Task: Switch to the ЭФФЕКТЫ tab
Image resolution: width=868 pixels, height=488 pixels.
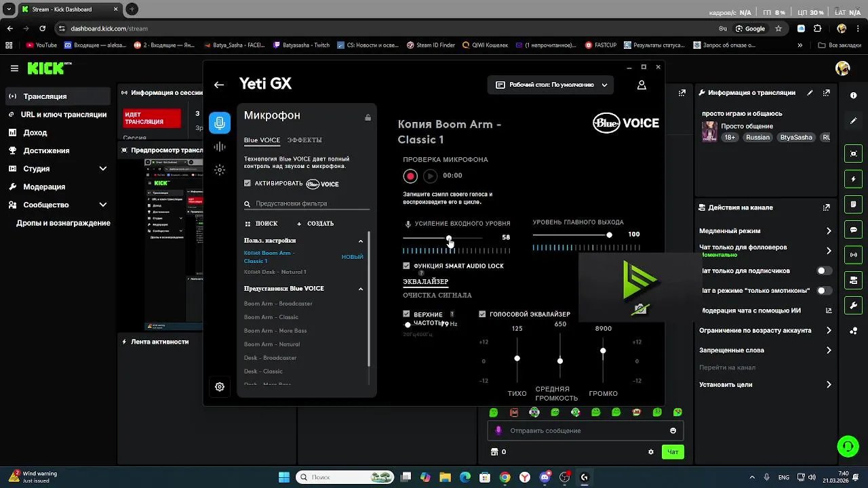Action: (x=304, y=140)
